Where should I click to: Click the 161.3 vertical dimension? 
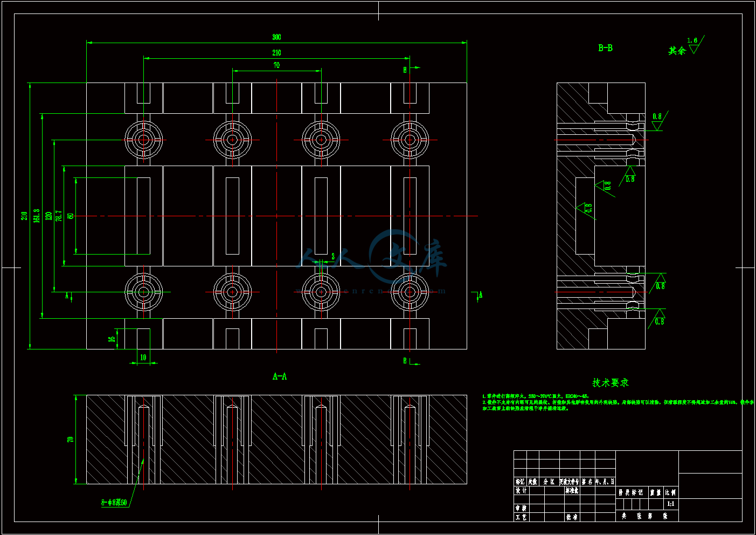coord(37,216)
